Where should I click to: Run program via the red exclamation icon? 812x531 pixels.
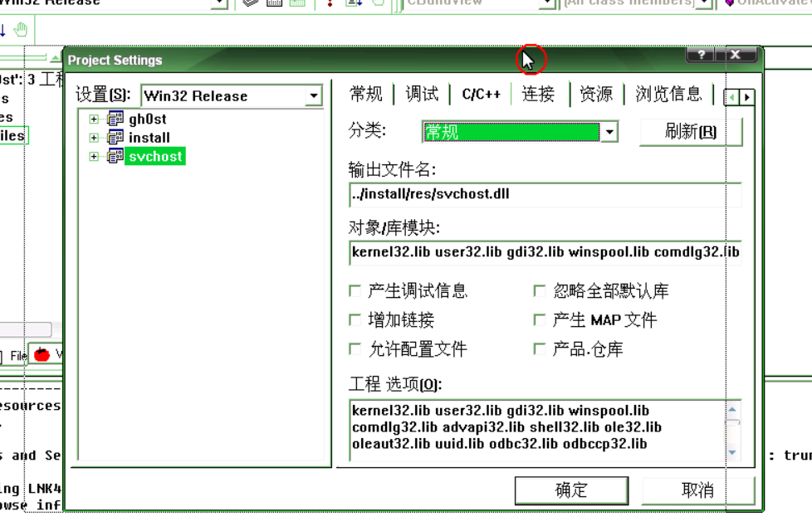pyautogui.click(x=330, y=4)
